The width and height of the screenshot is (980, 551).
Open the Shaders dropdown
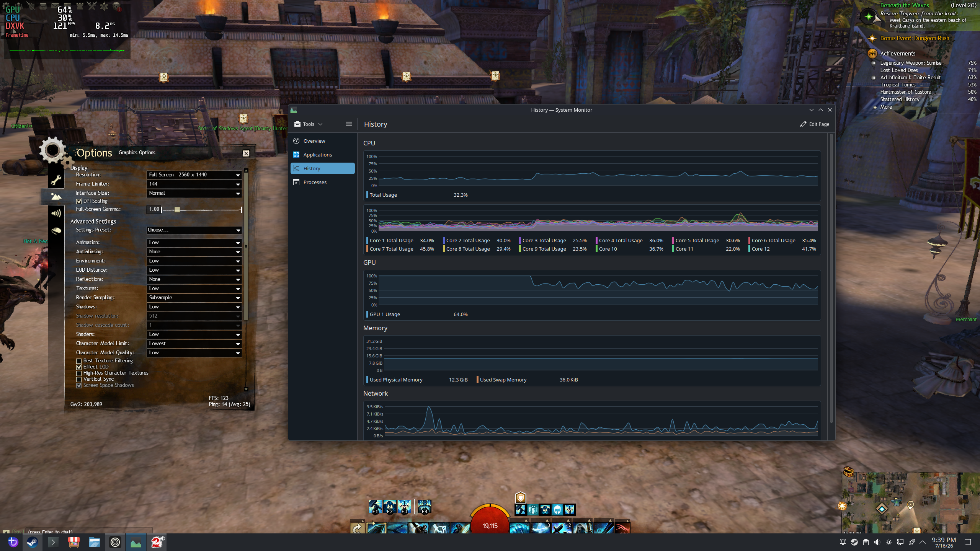[194, 334]
